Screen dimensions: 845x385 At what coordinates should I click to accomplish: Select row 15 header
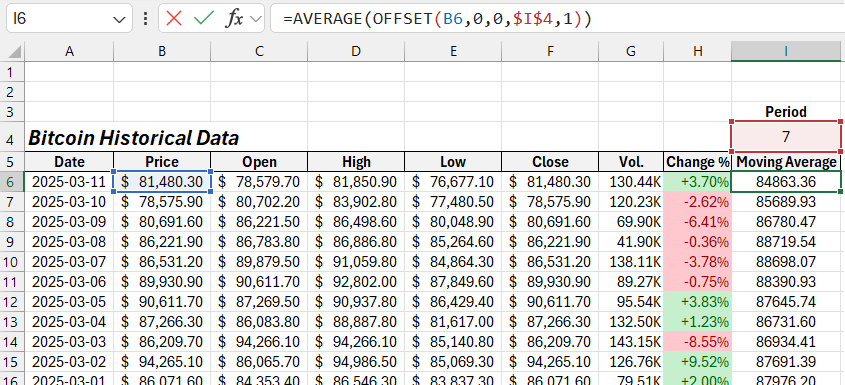(12, 362)
